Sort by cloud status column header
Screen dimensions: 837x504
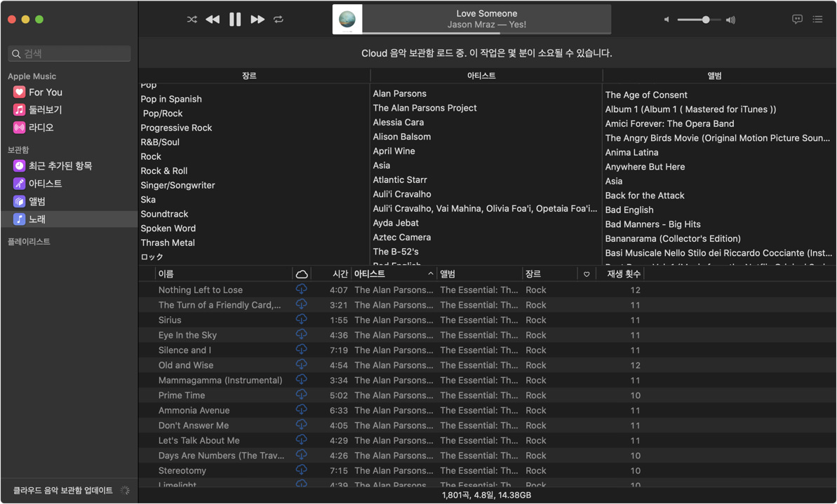tap(302, 274)
